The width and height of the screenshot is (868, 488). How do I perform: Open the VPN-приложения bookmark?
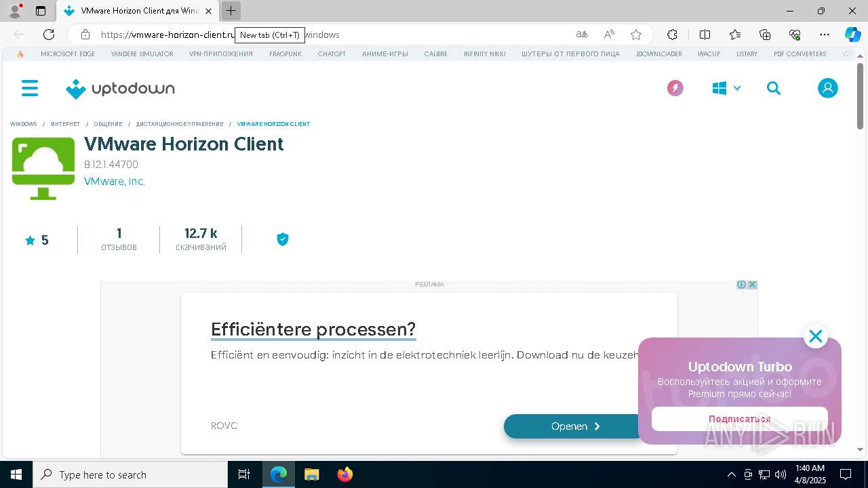pos(221,54)
